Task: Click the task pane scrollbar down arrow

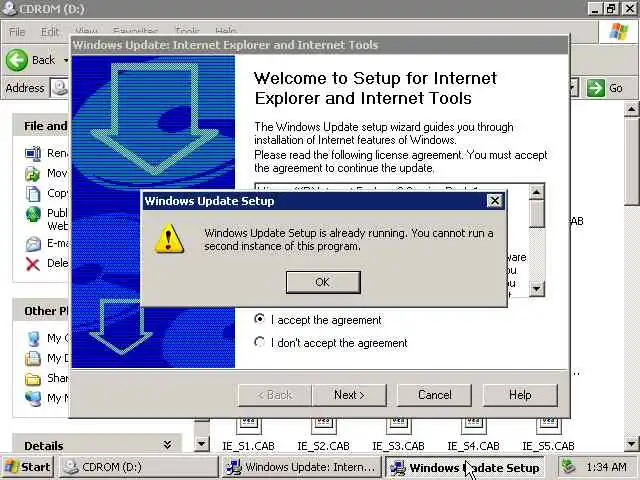Action: [x=202, y=444]
